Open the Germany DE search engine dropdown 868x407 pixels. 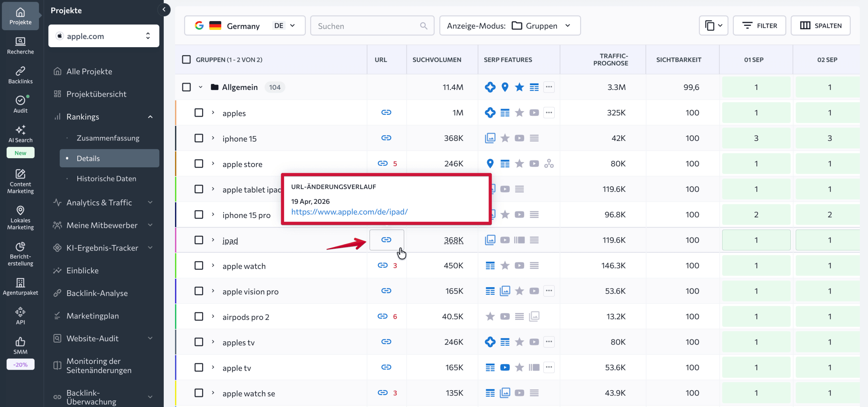pos(245,25)
